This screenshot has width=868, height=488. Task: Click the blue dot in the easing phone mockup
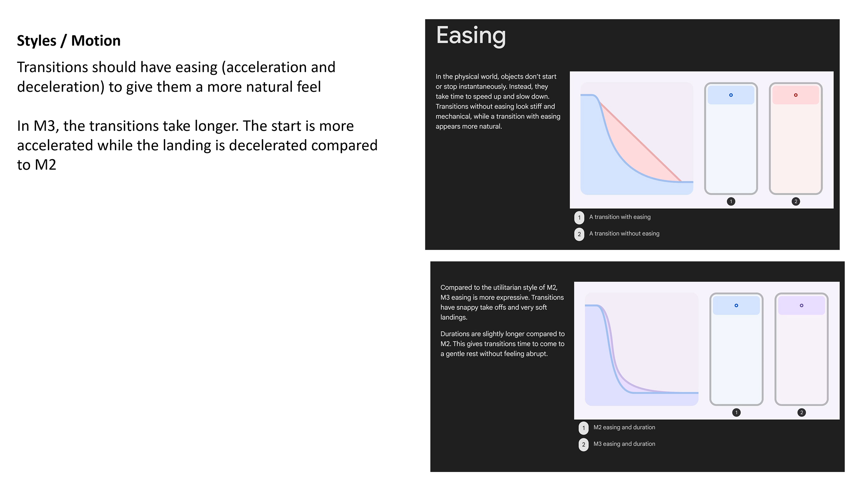(731, 95)
